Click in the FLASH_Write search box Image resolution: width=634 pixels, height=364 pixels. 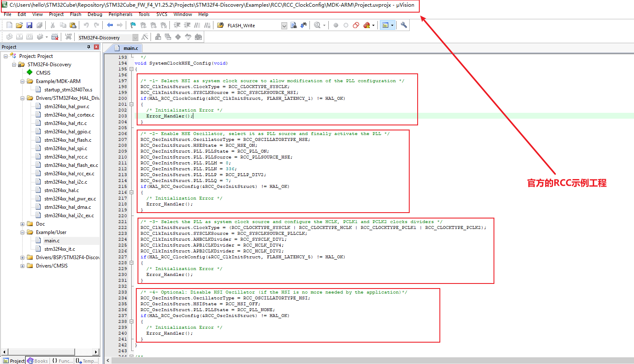pyautogui.click(x=252, y=25)
